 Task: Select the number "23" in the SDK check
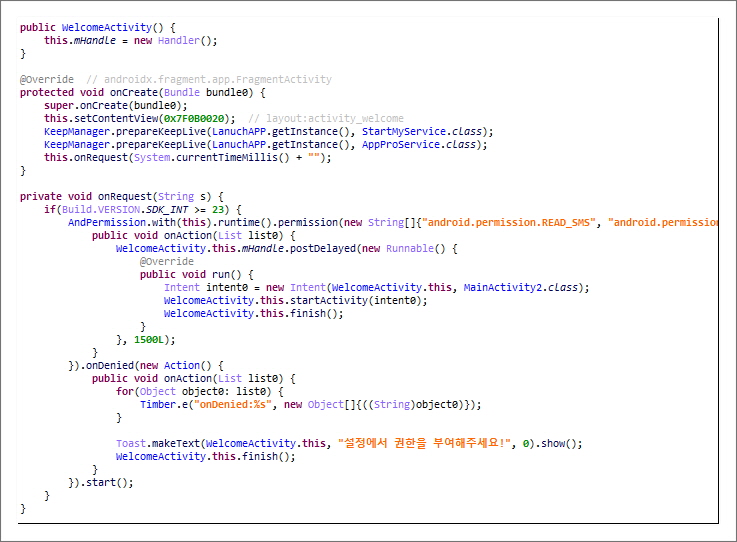pyautogui.click(x=218, y=210)
